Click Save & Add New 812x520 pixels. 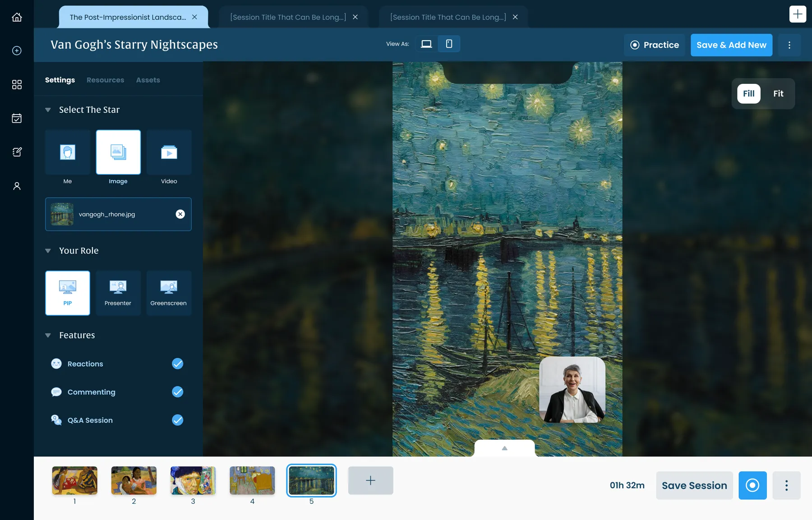(x=731, y=45)
